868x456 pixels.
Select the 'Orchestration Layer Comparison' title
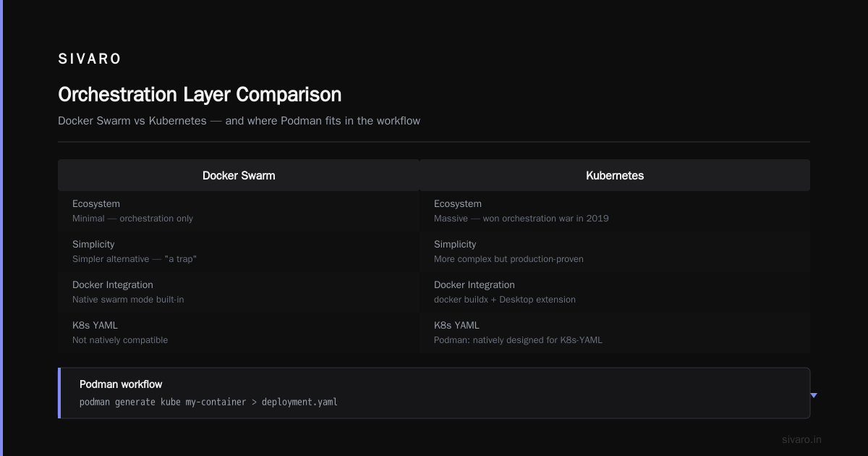(x=200, y=95)
